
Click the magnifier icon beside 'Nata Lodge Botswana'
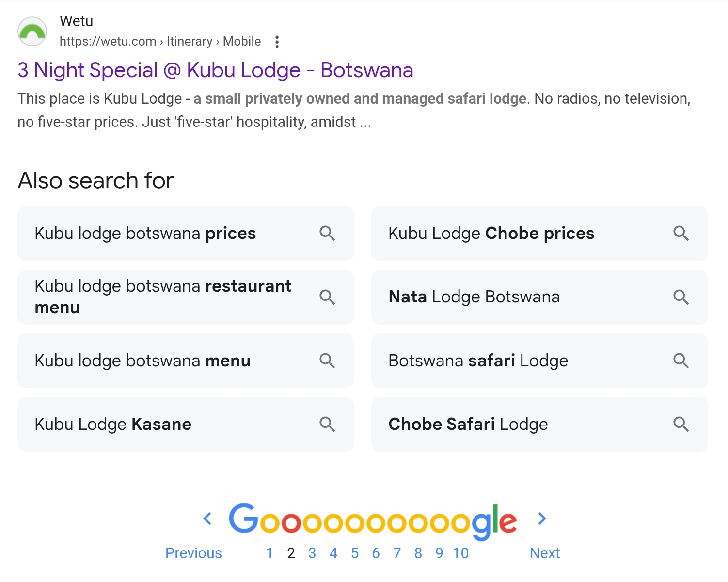pos(681,297)
